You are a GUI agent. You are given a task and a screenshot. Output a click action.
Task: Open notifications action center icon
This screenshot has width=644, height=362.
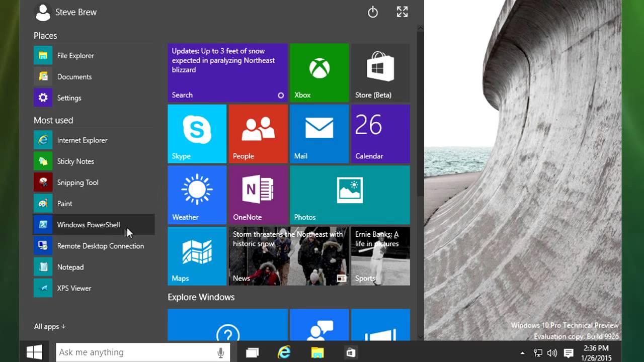pos(569,353)
